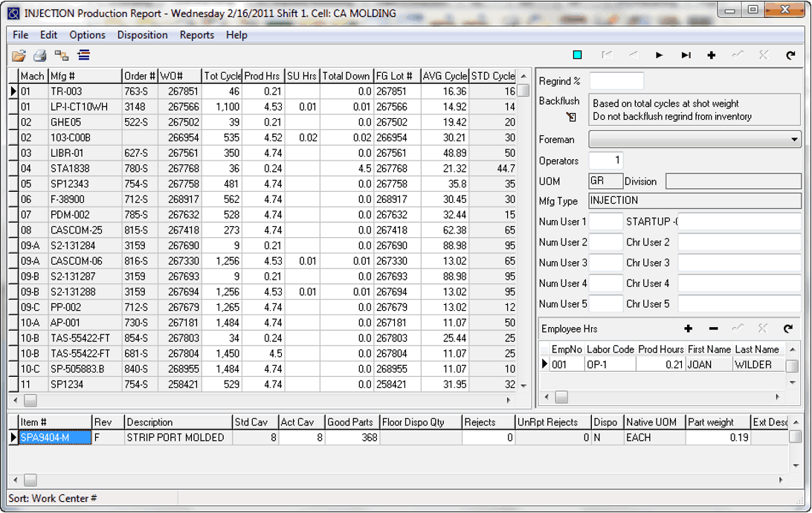The width and height of the screenshot is (812, 513).
Task: Click the cyan square status indicator
Action: click(577, 55)
